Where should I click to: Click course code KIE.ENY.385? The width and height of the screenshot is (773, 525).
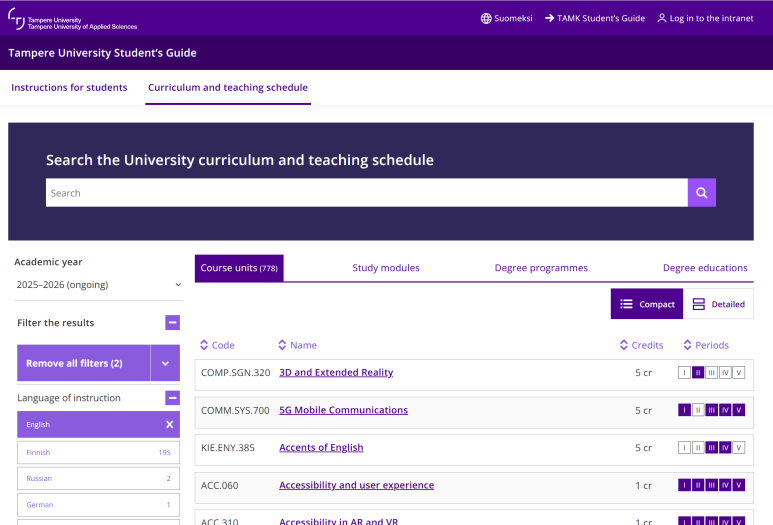click(x=228, y=448)
